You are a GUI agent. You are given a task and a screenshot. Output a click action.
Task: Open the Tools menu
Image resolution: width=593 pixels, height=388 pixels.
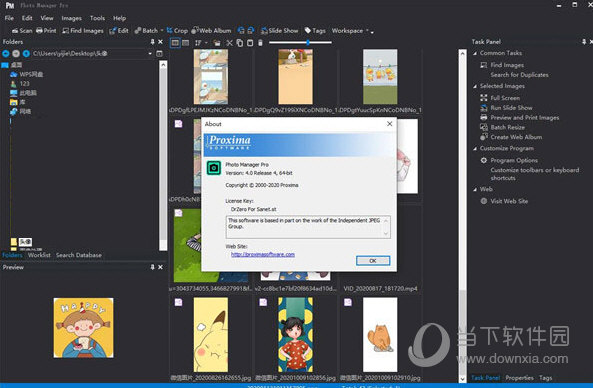click(x=97, y=18)
